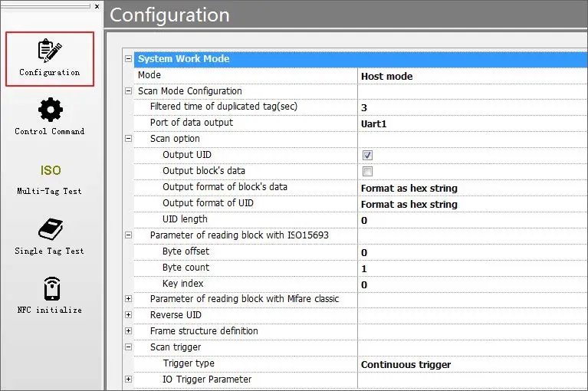Collapse the System Work Mode section
Screen dimensions: 588x391
128,59
